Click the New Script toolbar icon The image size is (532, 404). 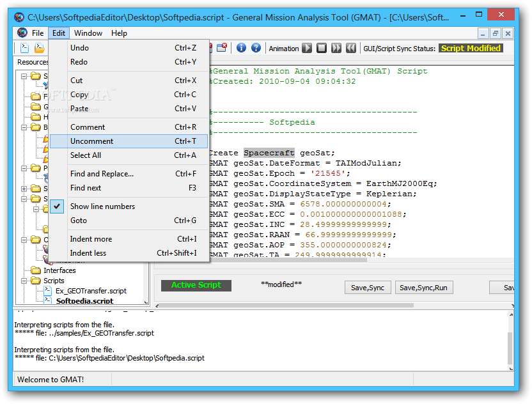24,48
